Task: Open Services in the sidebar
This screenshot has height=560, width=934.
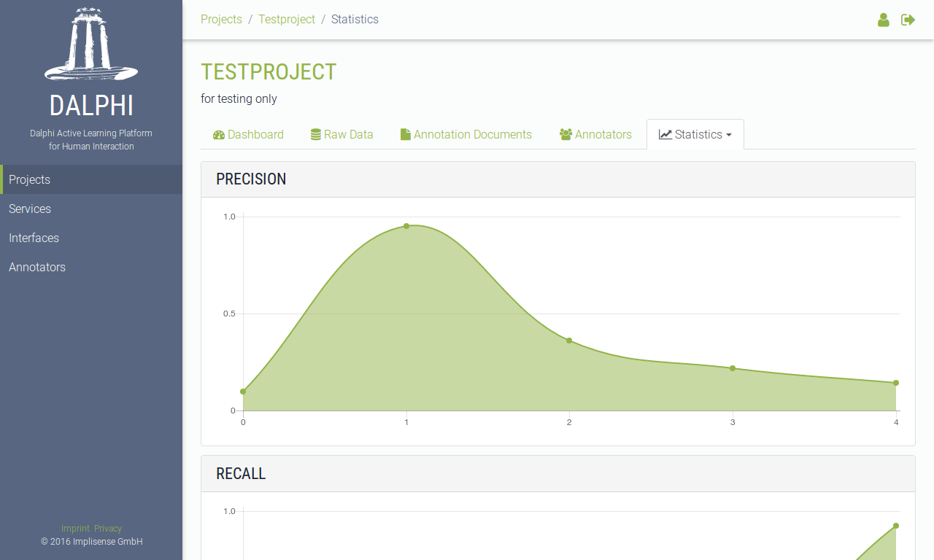Action: tap(91, 209)
